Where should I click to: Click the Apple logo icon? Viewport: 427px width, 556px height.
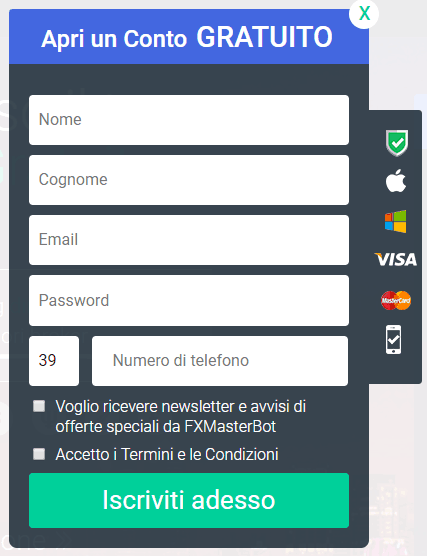(396, 180)
